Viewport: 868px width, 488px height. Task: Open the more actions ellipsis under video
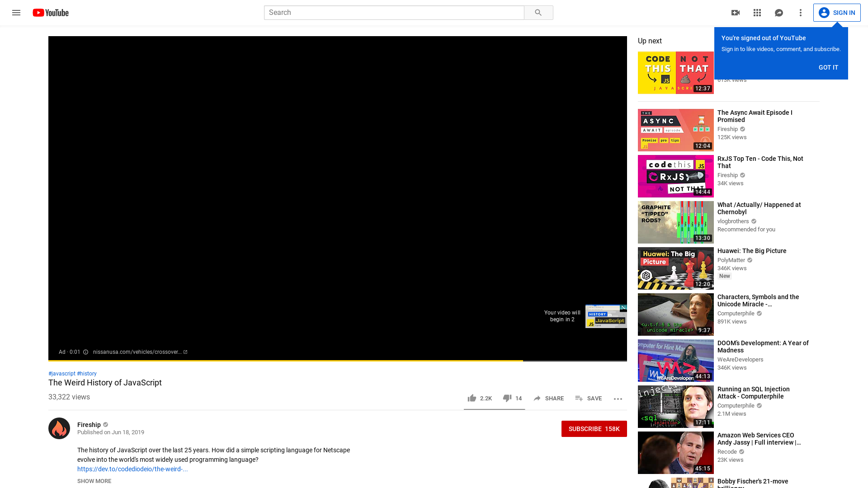coord(618,399)
